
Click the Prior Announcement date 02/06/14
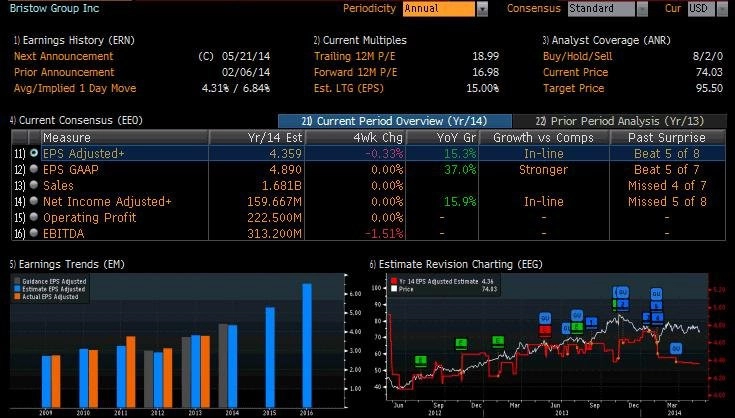246,72
